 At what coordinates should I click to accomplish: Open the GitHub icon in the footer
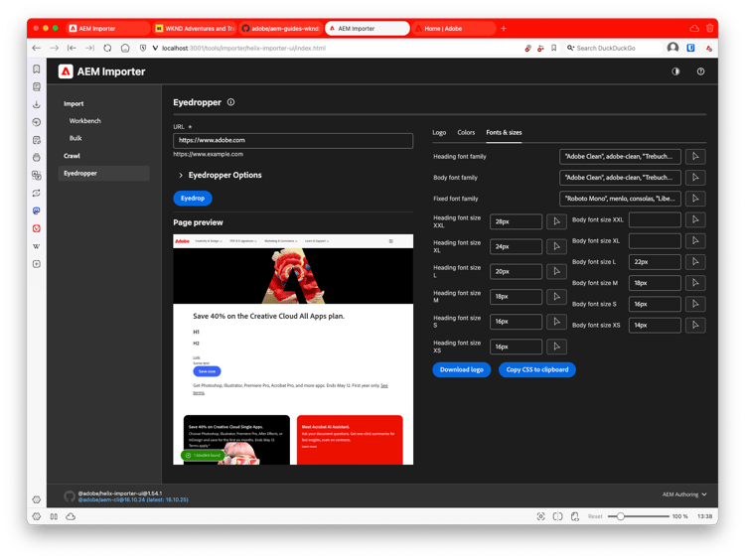tap(70, 496)
